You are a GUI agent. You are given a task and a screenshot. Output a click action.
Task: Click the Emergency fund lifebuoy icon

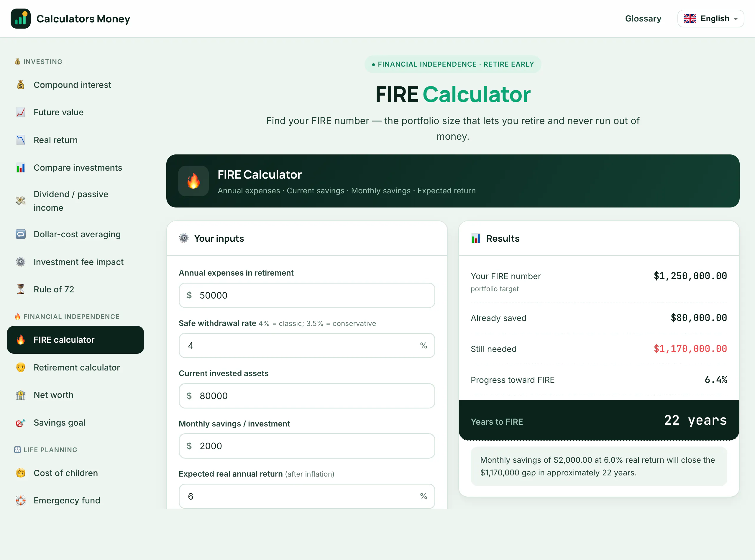pos(21,501)
